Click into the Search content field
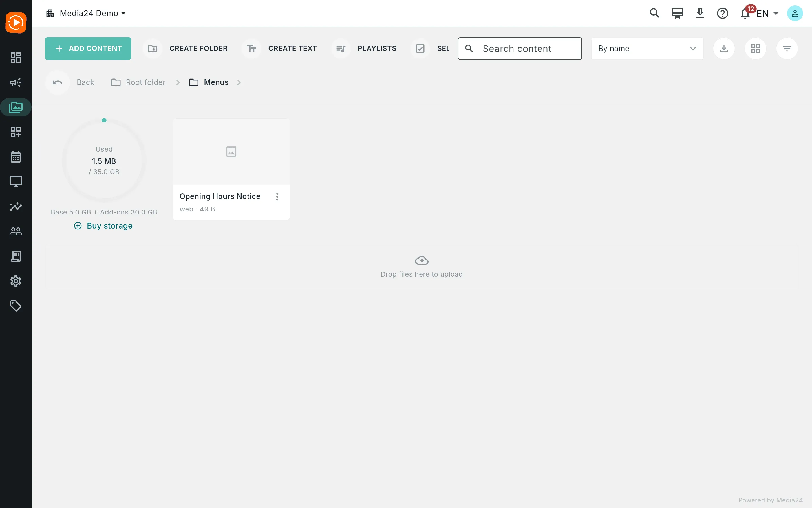Viewport: 812px width, 508px height. [520, 49]
